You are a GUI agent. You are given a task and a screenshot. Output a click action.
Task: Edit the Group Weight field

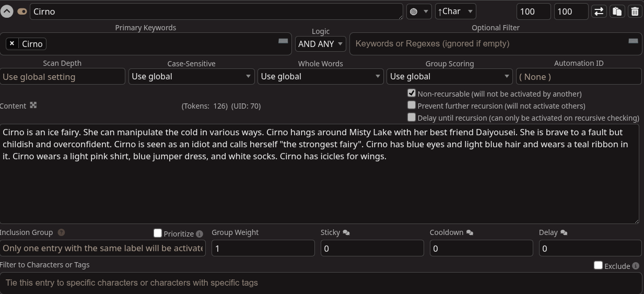(263, 248)
